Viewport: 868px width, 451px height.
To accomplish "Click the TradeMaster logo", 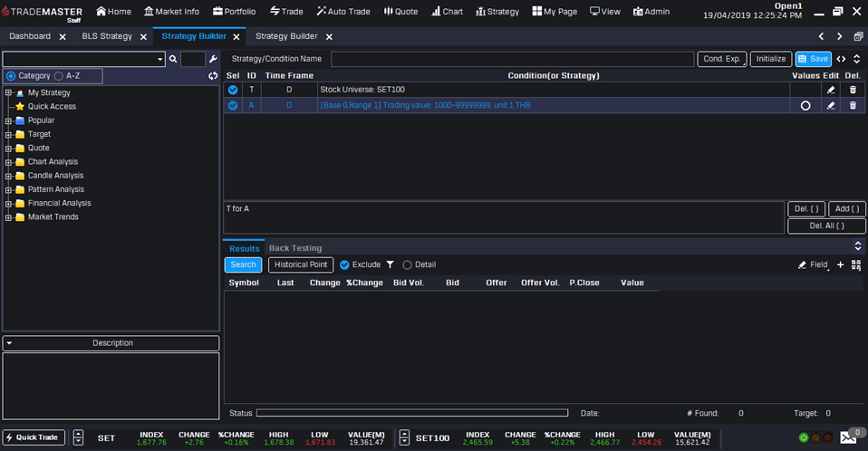I will point(42,14).
